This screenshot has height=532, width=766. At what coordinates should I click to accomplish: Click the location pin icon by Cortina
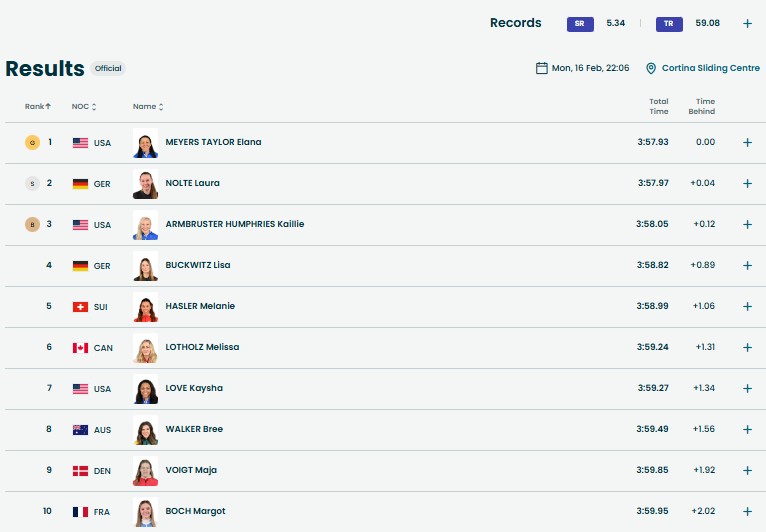(651, 68)
